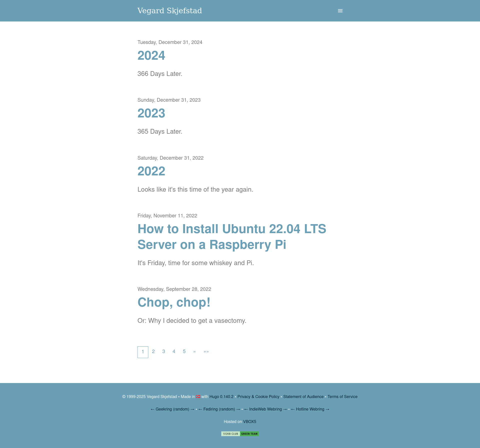
Task: Click the date Friday, November 11, 2022
Action: click(167, 216)
